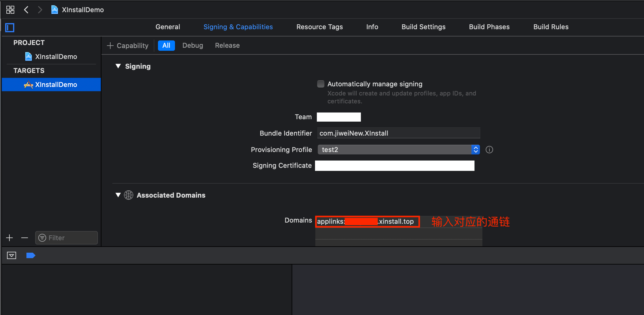Click the XInstallDemo target app icon
Screen dimensions: 644x315
[28, 85]
